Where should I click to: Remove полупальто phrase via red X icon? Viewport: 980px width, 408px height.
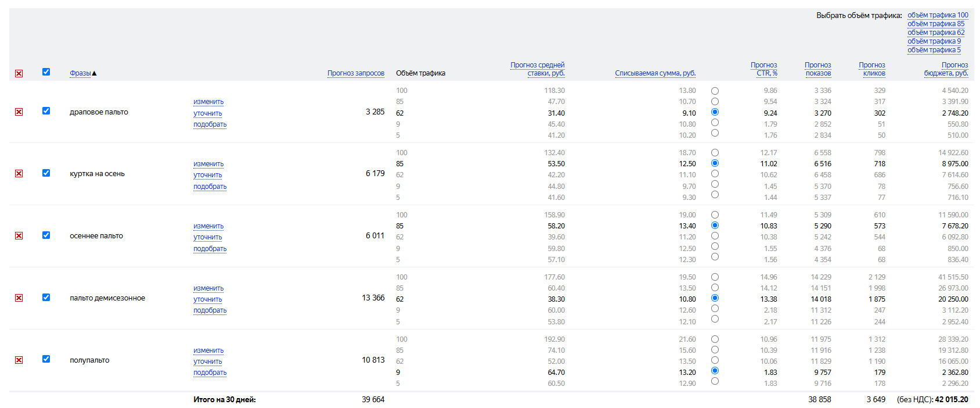click(x=19, y=360)
